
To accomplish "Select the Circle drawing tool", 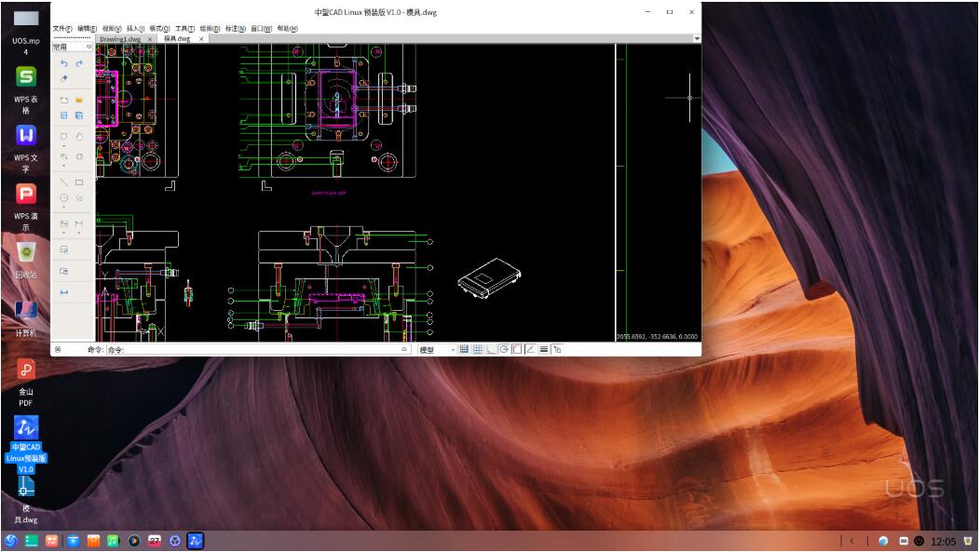I will (63, 198).
